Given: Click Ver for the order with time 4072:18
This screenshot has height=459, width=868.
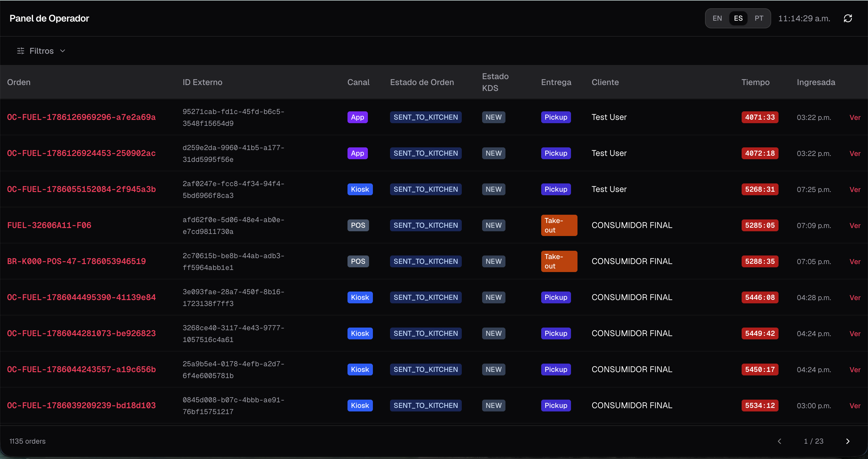Looking at the screenshot, I should (x=855, y=153).
